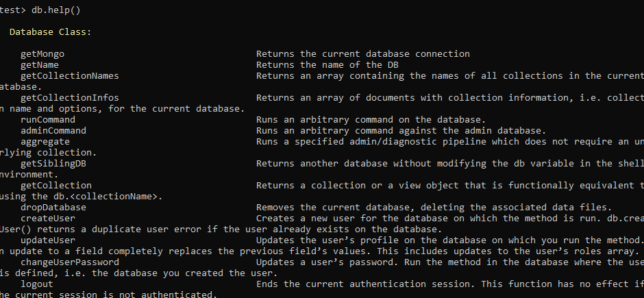Click the runCommand method name

(x=48, y=120)
